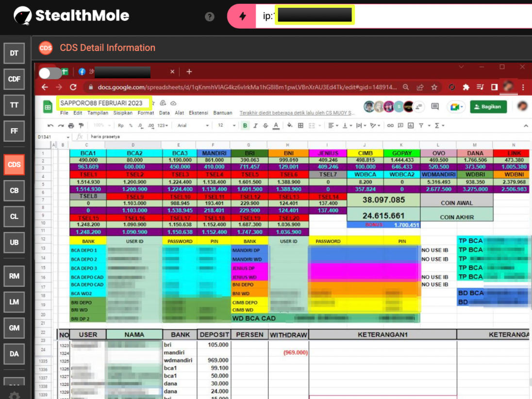Click the fill color paint bucket
532x399 pixels.
(x=290, y=125)
